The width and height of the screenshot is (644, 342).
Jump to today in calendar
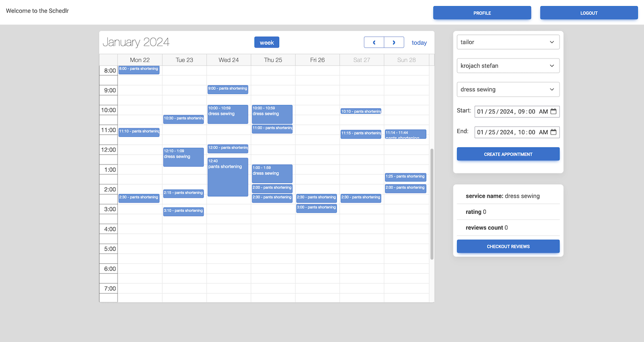coord(419,43)
